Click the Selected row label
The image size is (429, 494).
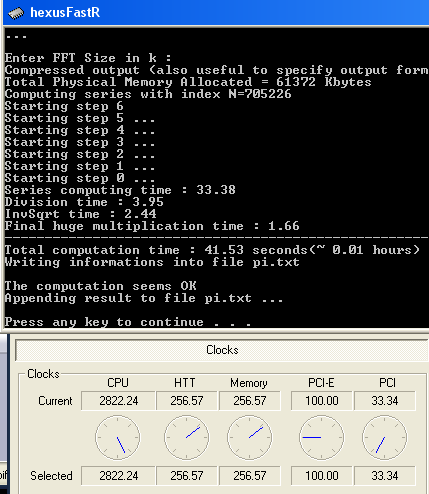[x=51, y=476]
